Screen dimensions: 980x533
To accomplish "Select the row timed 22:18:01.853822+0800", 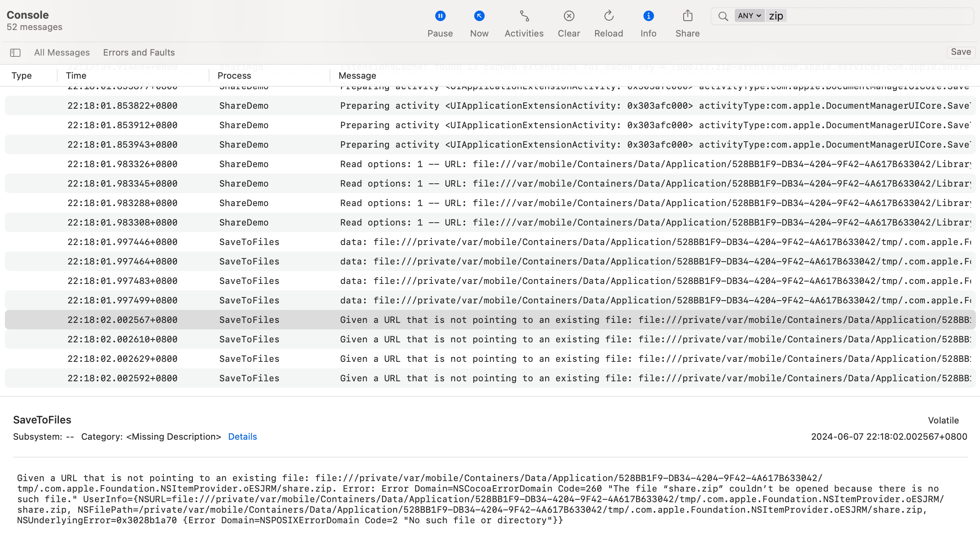I will point(490,106).
